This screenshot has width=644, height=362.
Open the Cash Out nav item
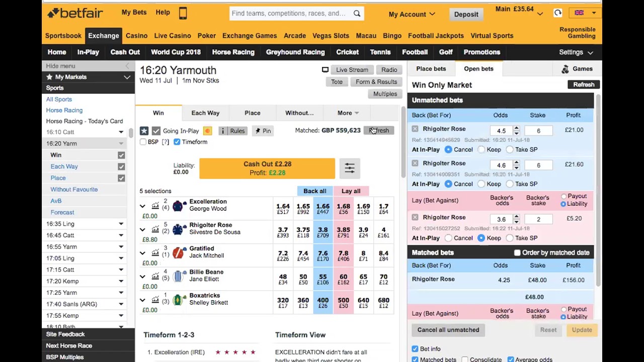tap(125, 52)
